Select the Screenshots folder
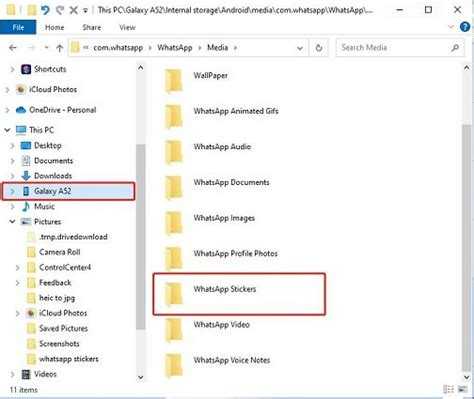The image size is (474, 399). (59, 344)
